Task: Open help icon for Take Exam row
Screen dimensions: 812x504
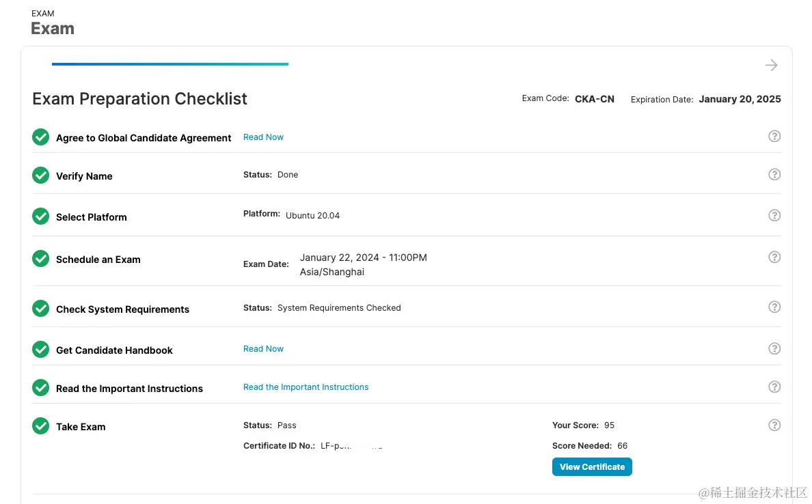Action: [774, 425]
